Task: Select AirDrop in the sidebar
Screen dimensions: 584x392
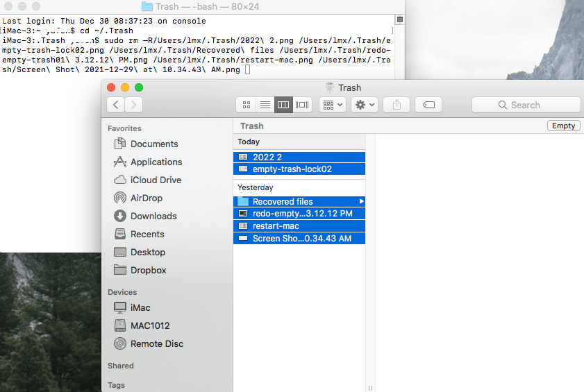Action: [x=147, y=198]
